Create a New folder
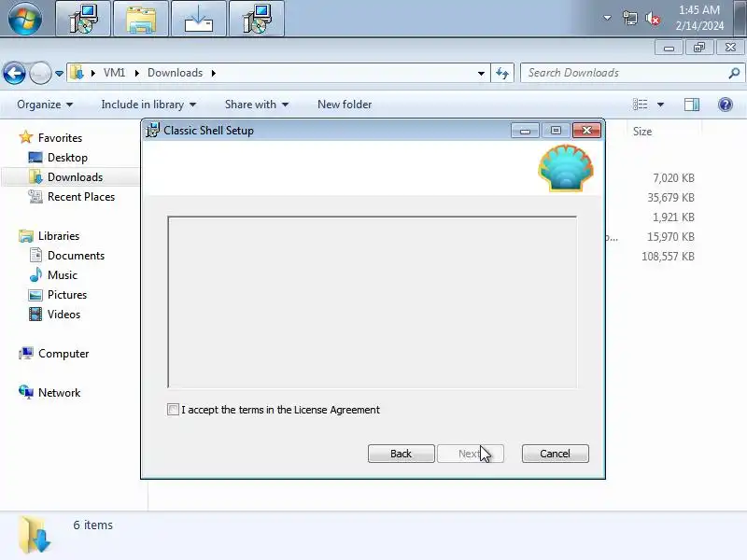 345,105
